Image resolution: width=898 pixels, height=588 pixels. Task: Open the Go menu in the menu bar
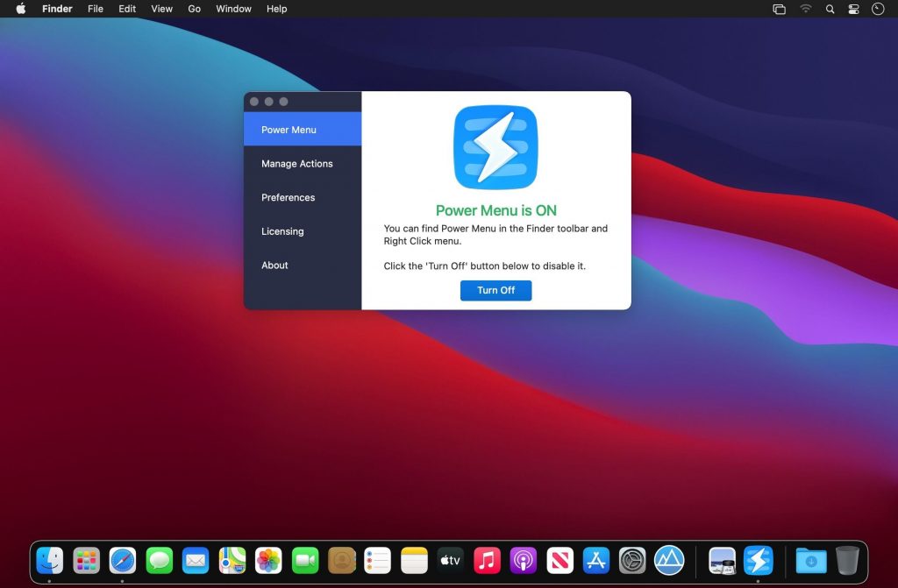[194, 9]
